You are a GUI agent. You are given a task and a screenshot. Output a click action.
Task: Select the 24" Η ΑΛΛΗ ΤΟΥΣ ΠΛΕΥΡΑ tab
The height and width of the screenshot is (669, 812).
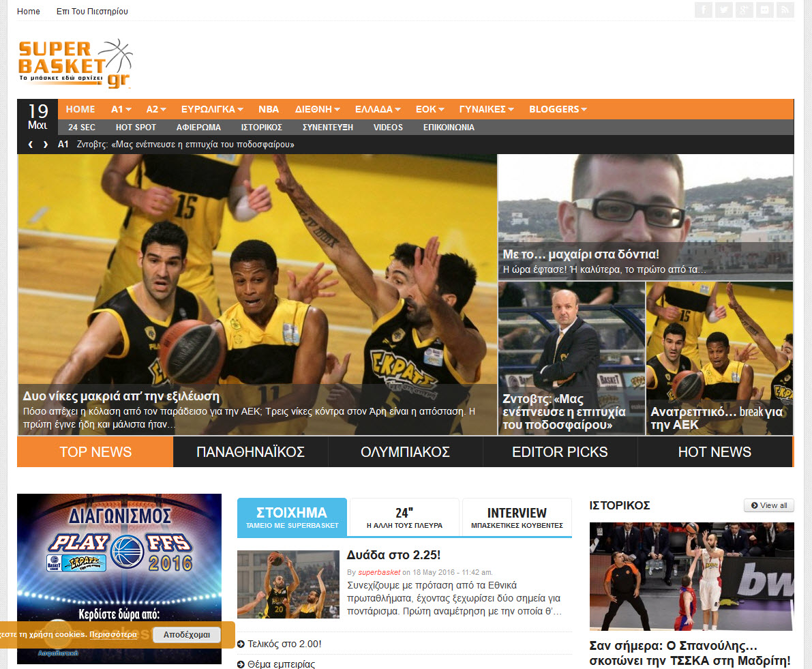[x=404, y=518]
